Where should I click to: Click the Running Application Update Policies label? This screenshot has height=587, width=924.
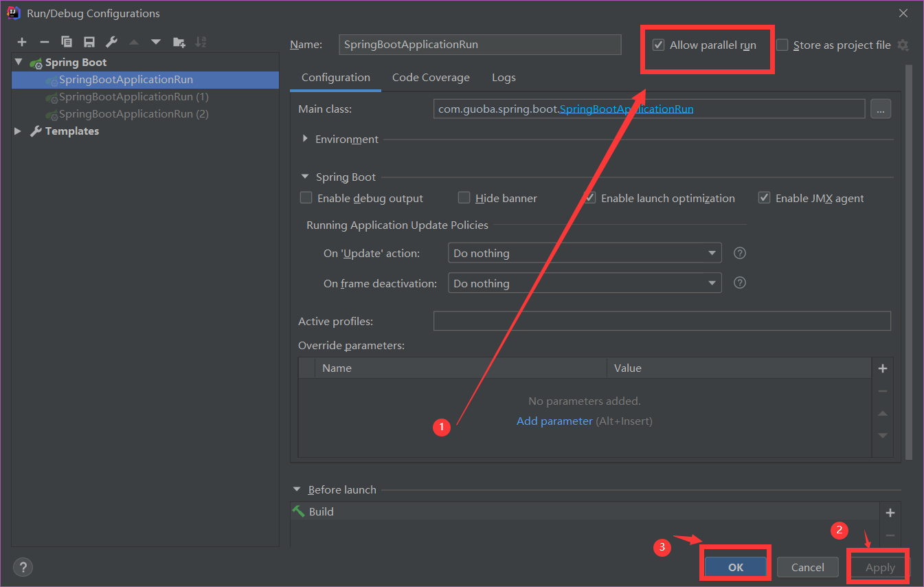(x=397, y=225)
